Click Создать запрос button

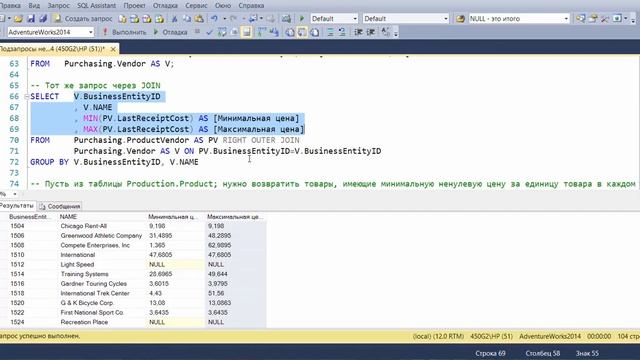pos(83,19)
